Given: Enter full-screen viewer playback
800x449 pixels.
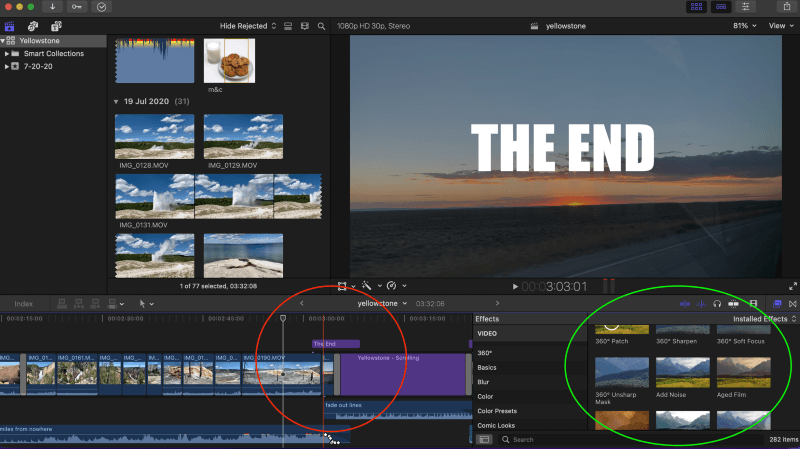Looking at the screenshot, I should tap(792, 286).
